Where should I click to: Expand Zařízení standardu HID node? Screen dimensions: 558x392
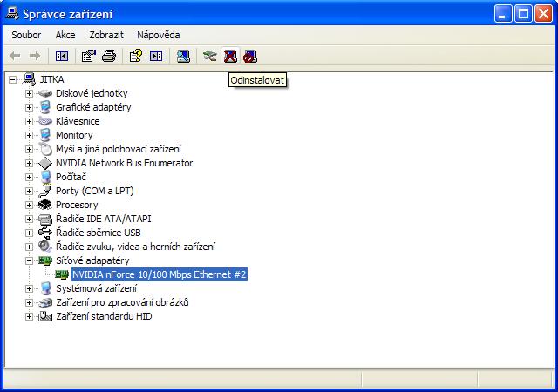[x=29, y=316]
